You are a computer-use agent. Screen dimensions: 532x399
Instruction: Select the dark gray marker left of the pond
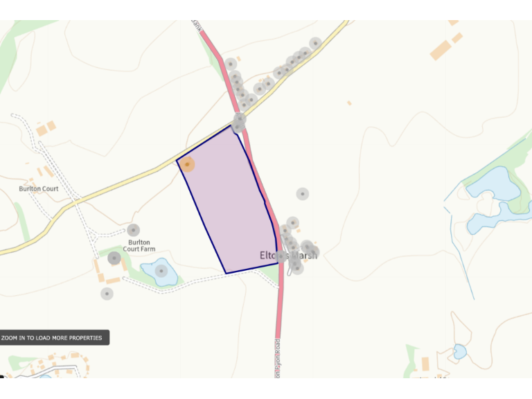point(114,258)
